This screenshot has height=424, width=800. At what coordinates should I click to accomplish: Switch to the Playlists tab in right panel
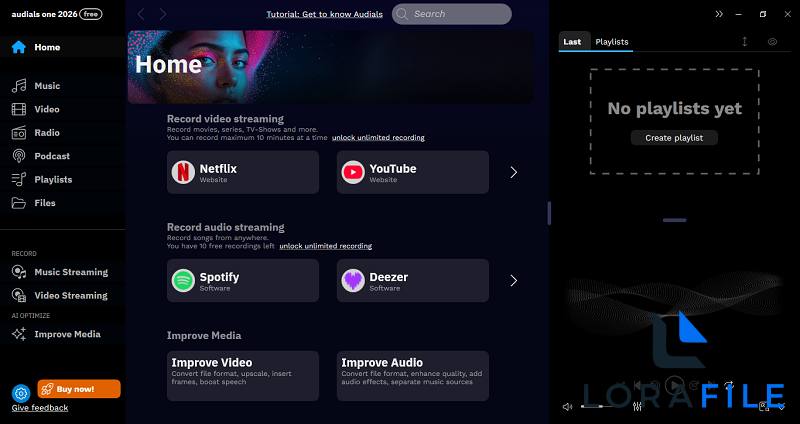point(612,42)
